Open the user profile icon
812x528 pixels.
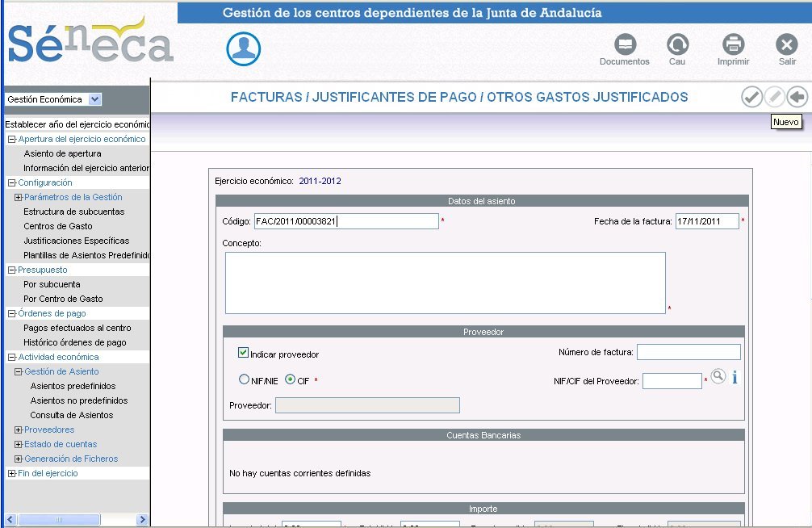[x=244, y=48]
